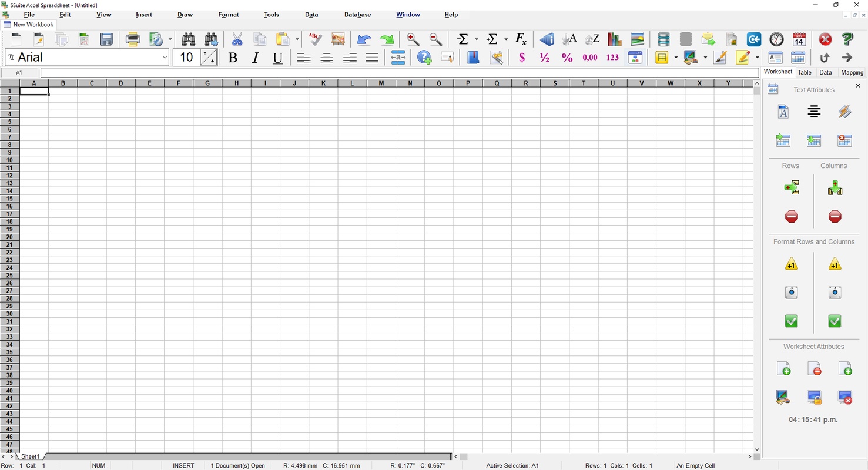
Task: Open the Format menu
Action: coord(229,15)
